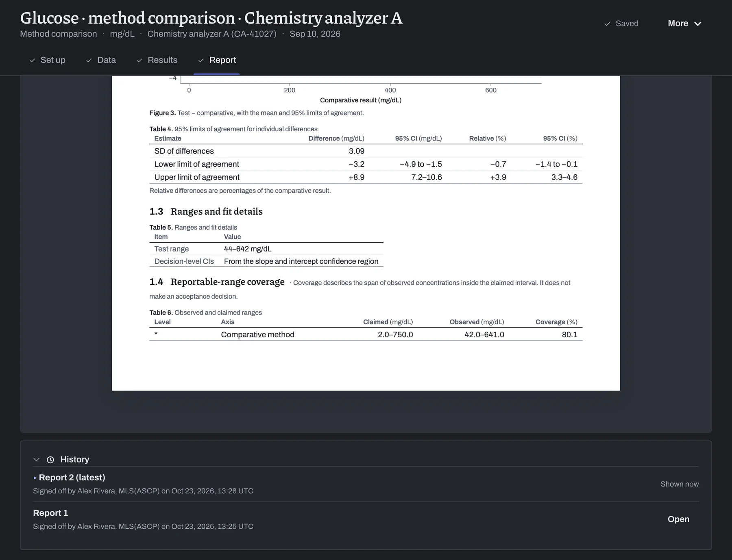Click the 44–642 mg/dL test range value
732x560 pixels.
pyautogui.click(x=248, y=249)
